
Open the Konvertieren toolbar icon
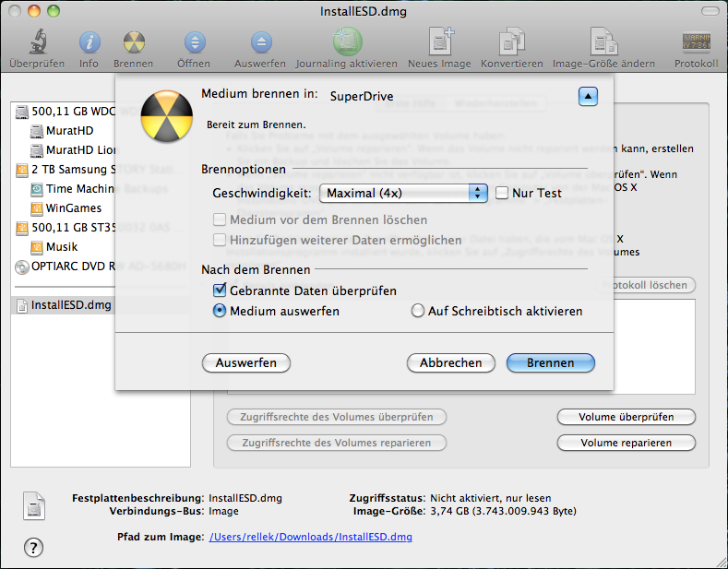coord(511,42)
